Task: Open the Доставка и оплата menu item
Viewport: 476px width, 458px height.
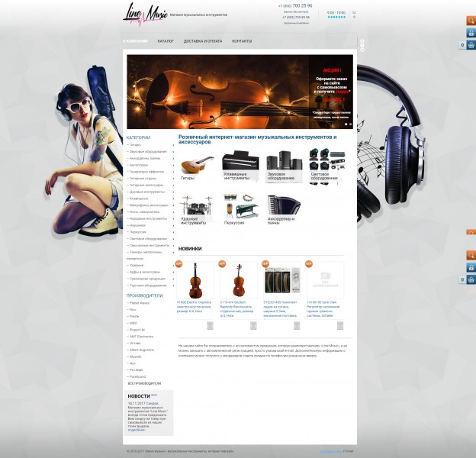Action: click(x=203, y=41)
